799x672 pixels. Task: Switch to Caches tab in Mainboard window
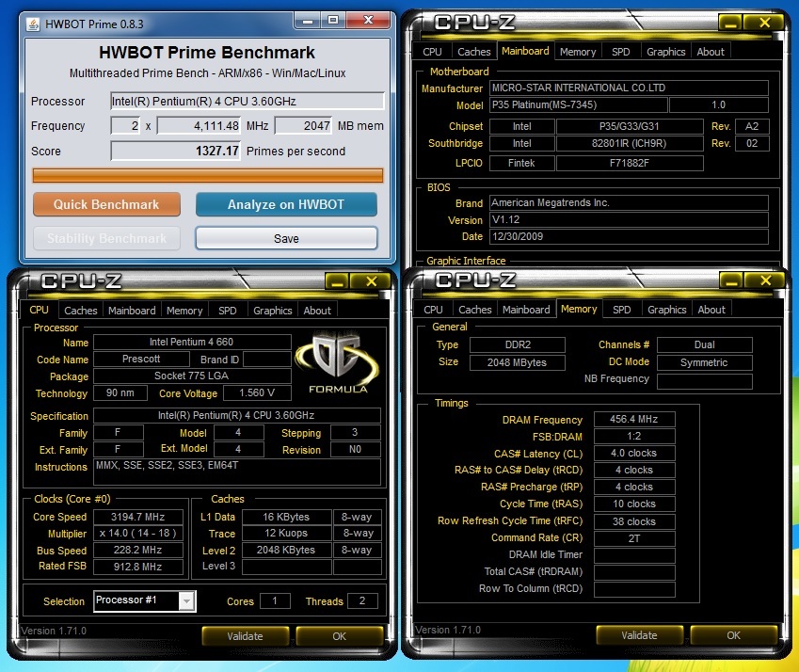(x=474, y=52)
